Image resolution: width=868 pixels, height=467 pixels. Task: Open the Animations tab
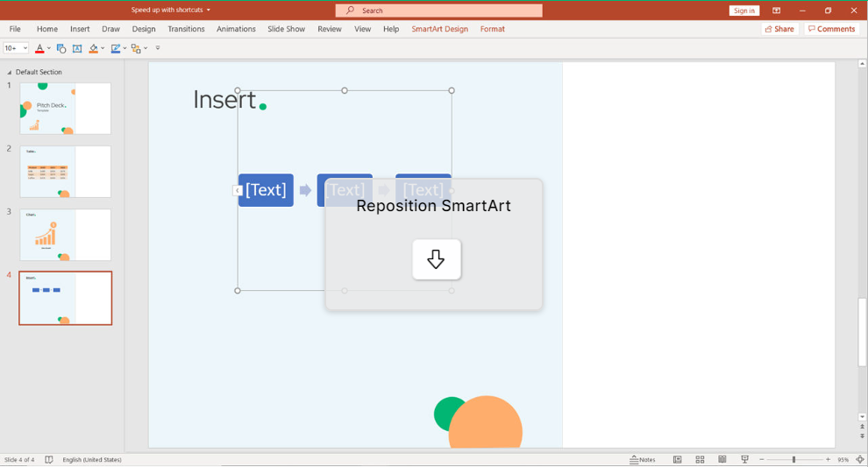[236, 29]
